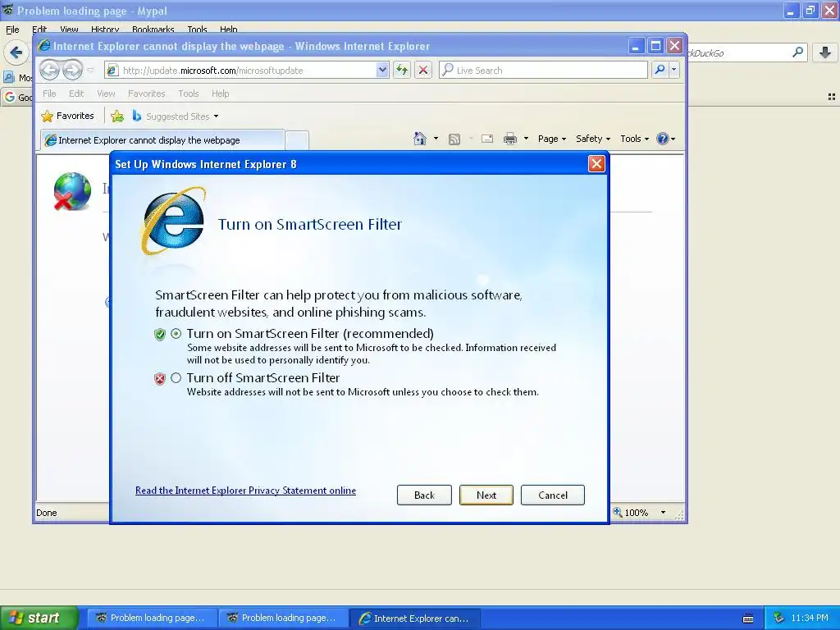Open the IE View menu
Viewport: 840px width, 630px height.
point(106,94)
